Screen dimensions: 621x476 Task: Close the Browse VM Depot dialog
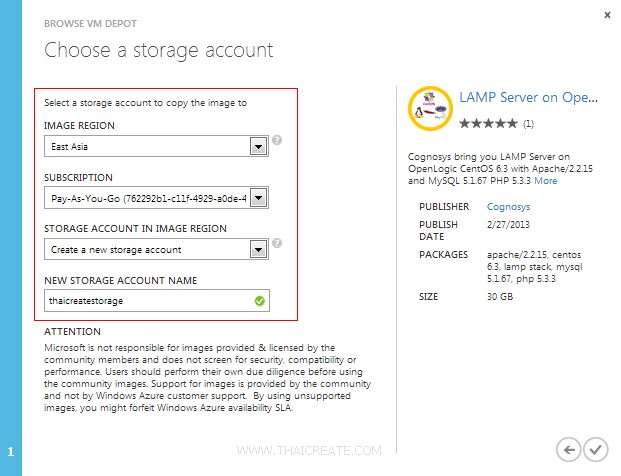click(606, 16)
